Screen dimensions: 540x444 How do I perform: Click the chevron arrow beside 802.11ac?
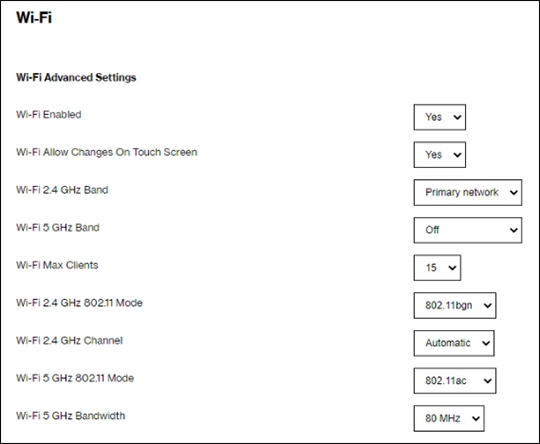[x=487, y=381]
